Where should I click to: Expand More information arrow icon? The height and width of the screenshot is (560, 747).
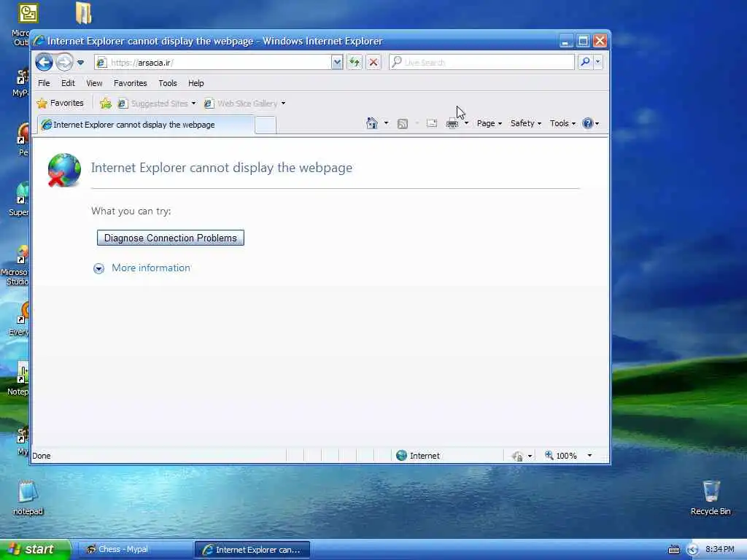point(98,268)
